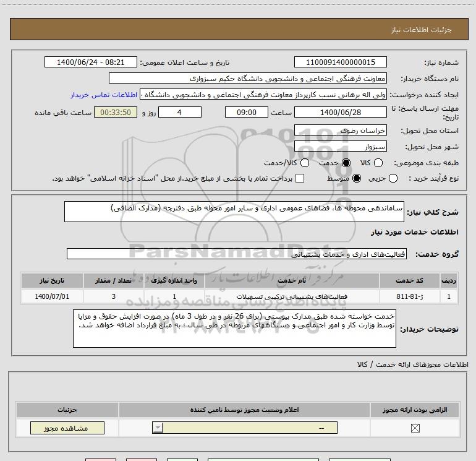Click the واحد اندازه گیری column header

[x=174, y=280]
